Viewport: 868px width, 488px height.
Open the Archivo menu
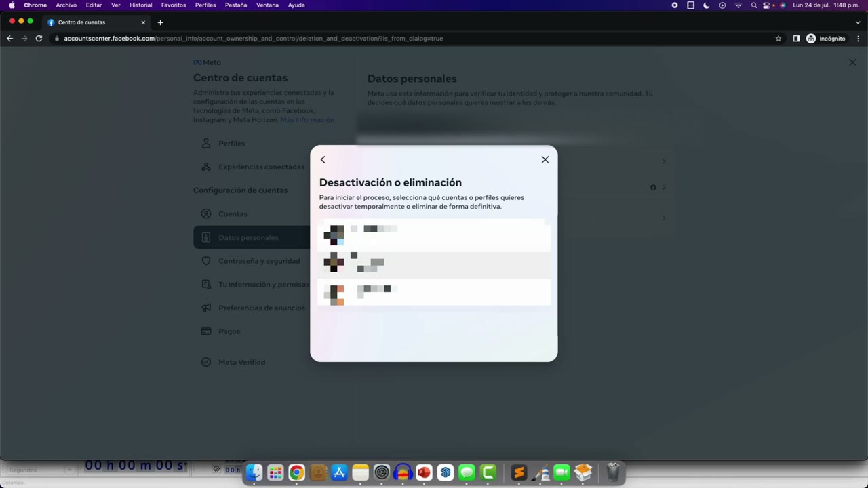pos(66,5)
